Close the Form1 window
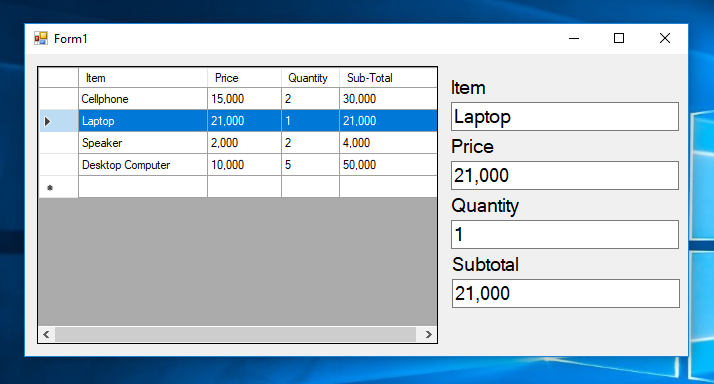 (665, 38)
